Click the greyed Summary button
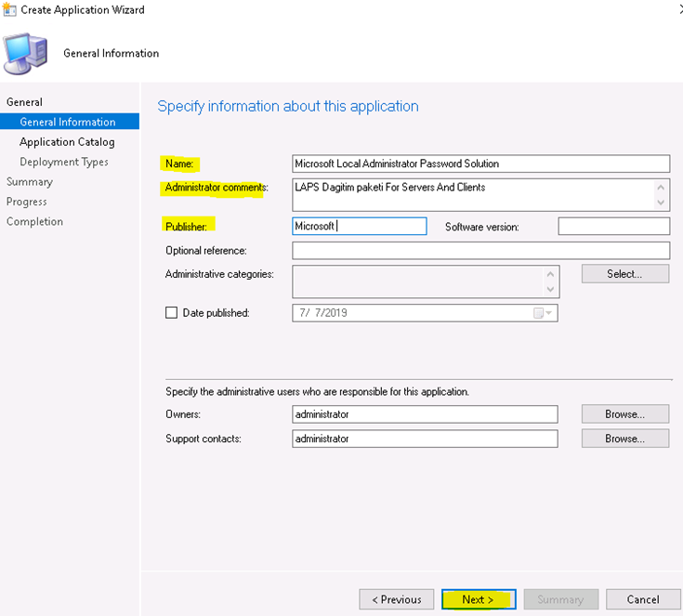 560,599
